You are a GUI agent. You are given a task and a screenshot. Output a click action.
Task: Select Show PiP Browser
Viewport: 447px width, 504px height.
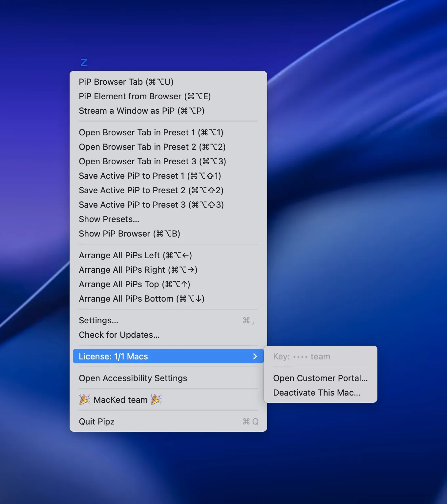point(168,234)
